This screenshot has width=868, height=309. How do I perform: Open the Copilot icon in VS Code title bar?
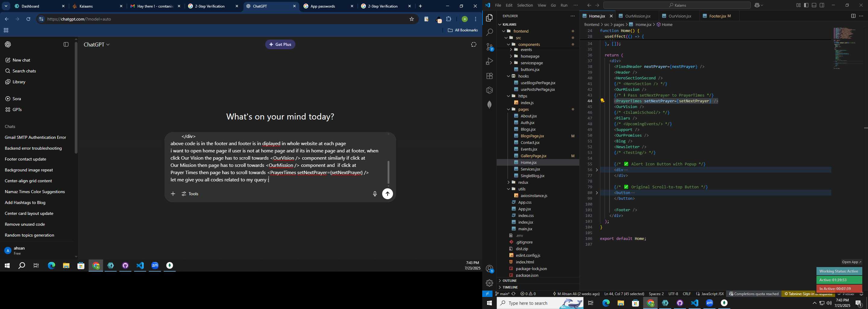pos(757,5)
